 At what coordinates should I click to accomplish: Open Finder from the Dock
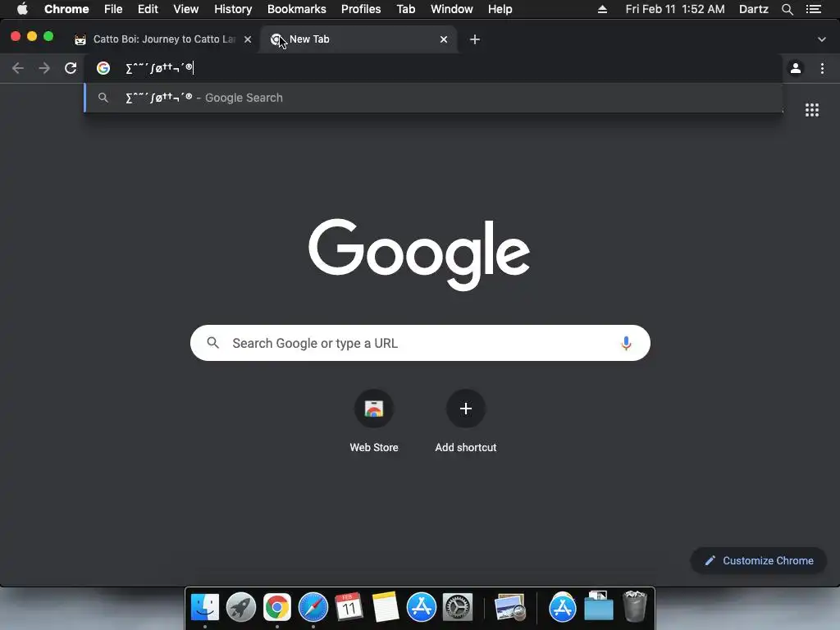tap(205, 607)
